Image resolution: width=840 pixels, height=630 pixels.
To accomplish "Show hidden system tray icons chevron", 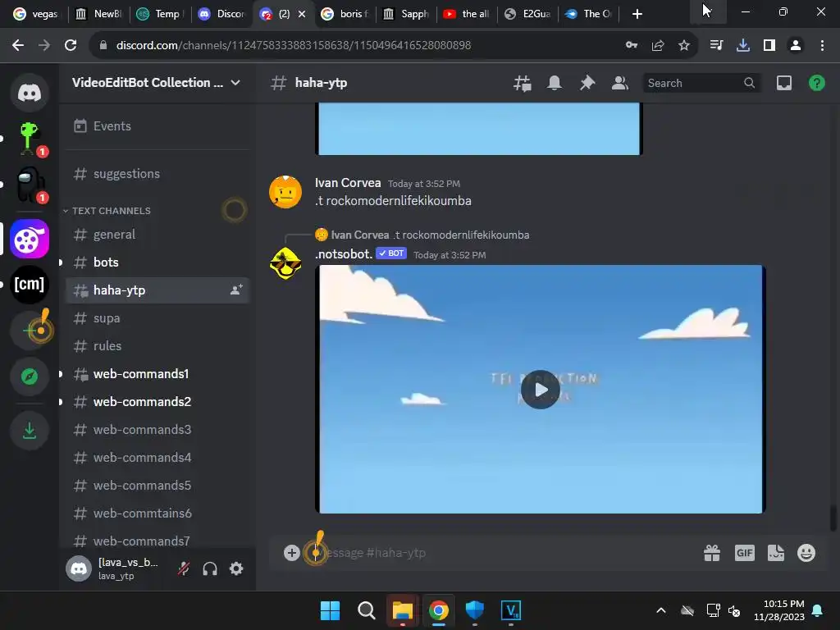I will [x=661, y=610].
